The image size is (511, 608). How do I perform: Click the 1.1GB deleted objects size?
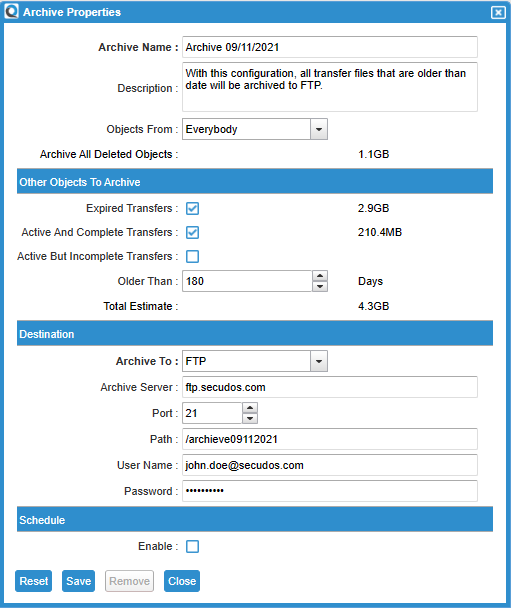[373, 154]
